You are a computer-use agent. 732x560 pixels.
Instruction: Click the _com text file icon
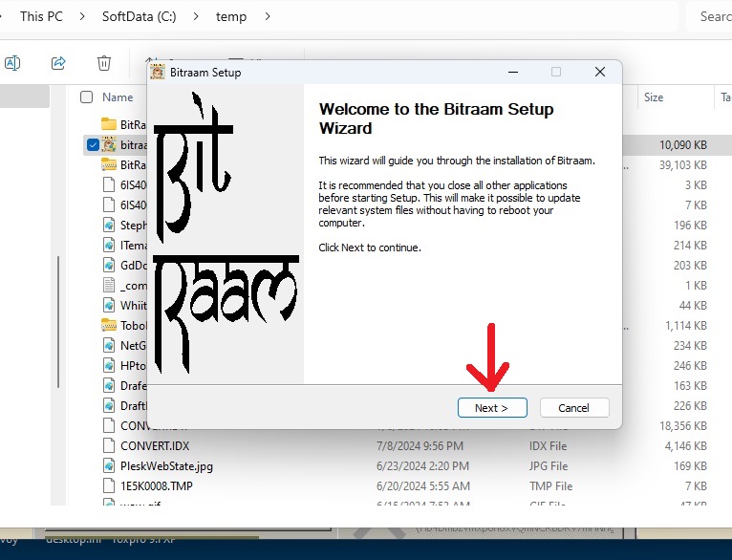coord(109,286)
